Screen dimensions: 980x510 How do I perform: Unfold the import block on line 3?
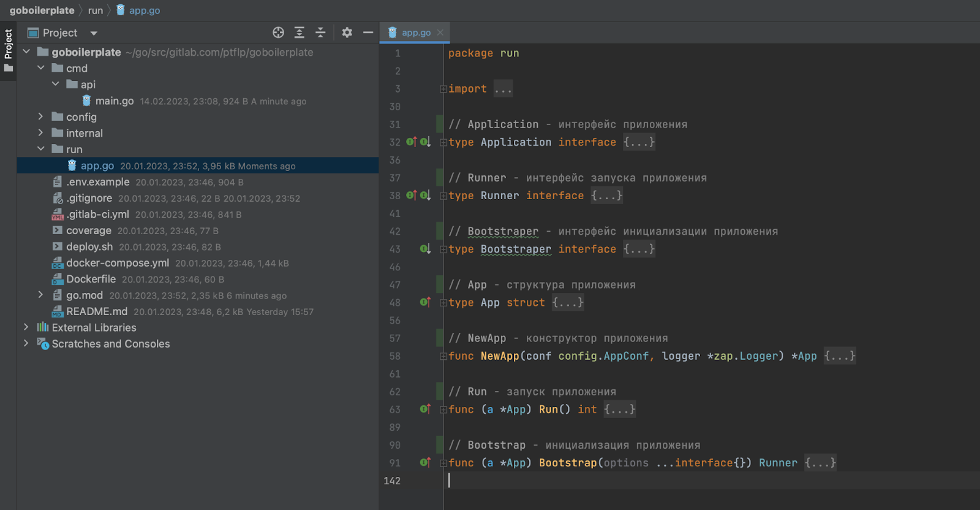(x=443, y=89)
